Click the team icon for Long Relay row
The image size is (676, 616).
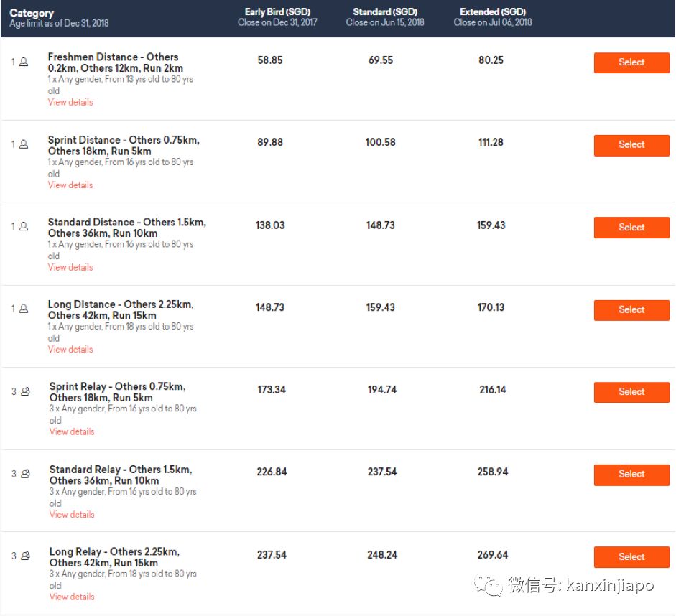tap(25, 556)
